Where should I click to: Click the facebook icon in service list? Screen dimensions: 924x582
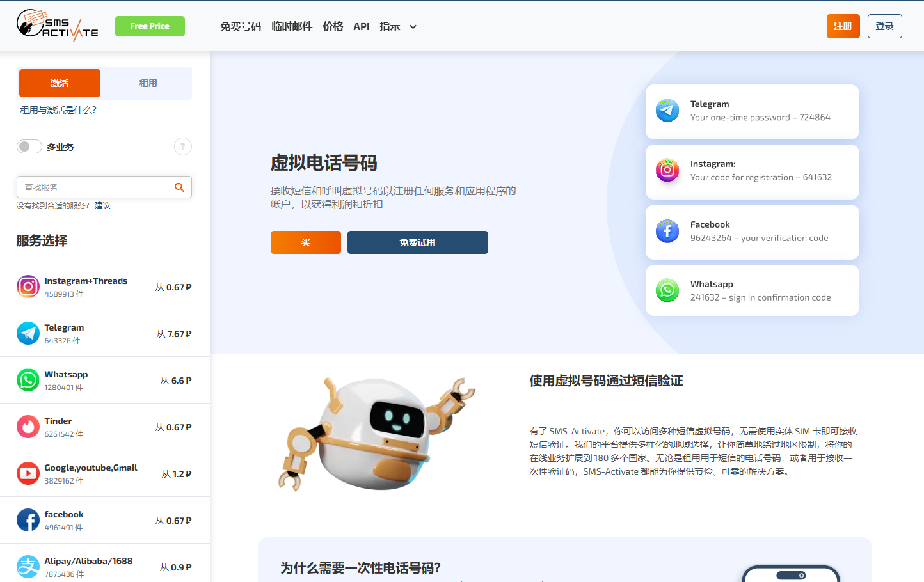(28, 520)
